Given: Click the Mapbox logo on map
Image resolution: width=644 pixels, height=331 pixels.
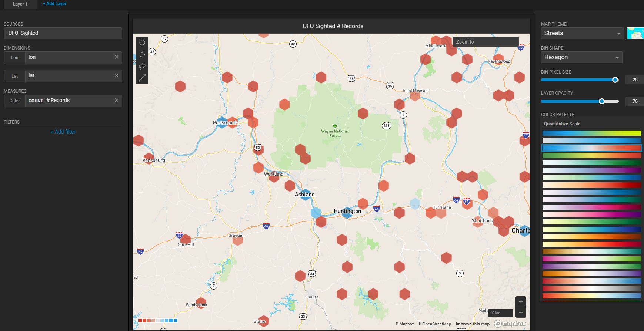Looking at the screenshot, I should (510, 324).
